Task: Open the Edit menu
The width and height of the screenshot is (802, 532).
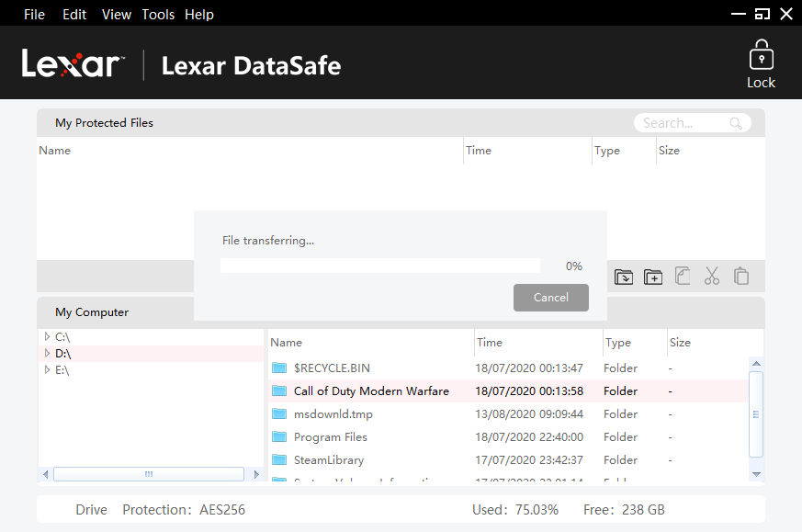Action: coord(74,15)
